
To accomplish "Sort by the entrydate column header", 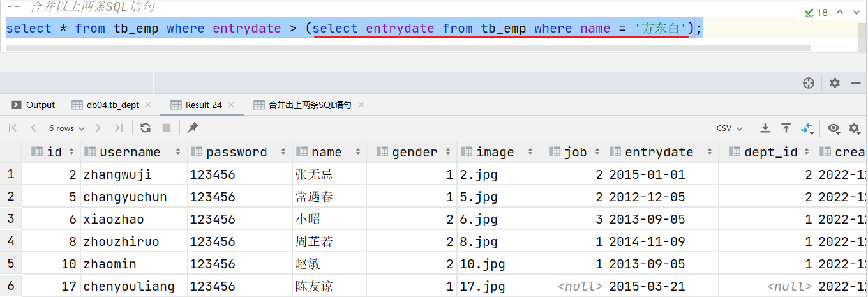I will point(659,152).
